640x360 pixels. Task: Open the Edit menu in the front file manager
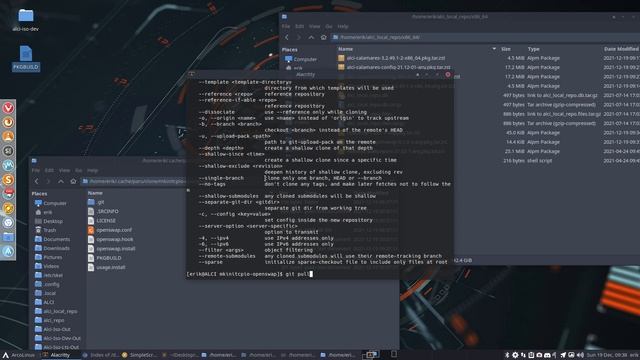(49, 170)
